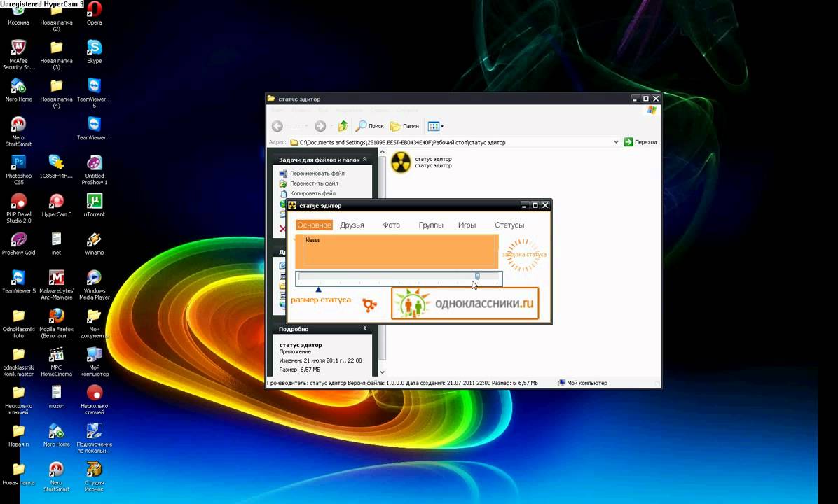
Task: Collapse the Подробно details panel
Action: 365,329
